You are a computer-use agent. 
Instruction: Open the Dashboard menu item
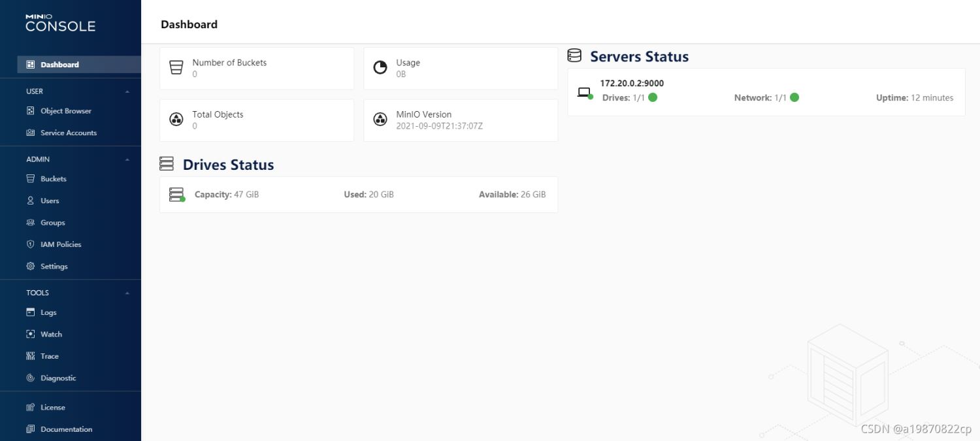[79, 65]
